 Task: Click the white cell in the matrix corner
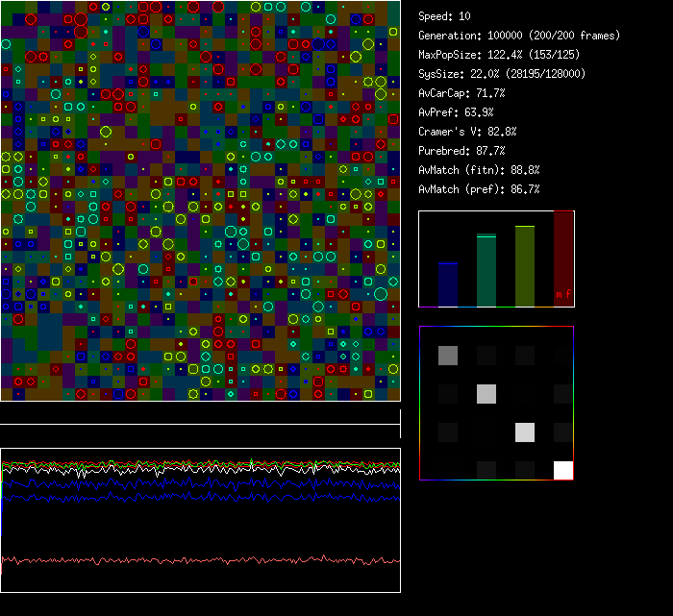pos(563,470)
